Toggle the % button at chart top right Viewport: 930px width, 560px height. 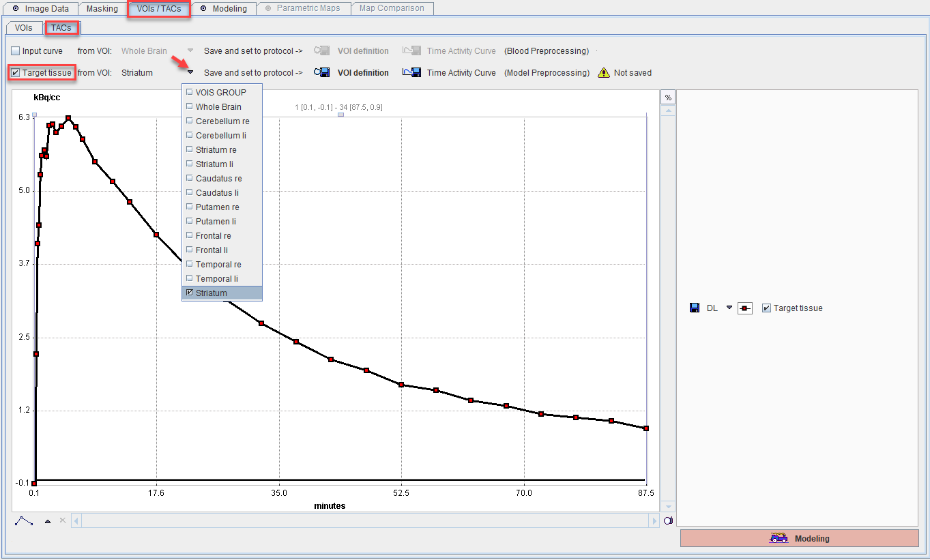point(668,98)
